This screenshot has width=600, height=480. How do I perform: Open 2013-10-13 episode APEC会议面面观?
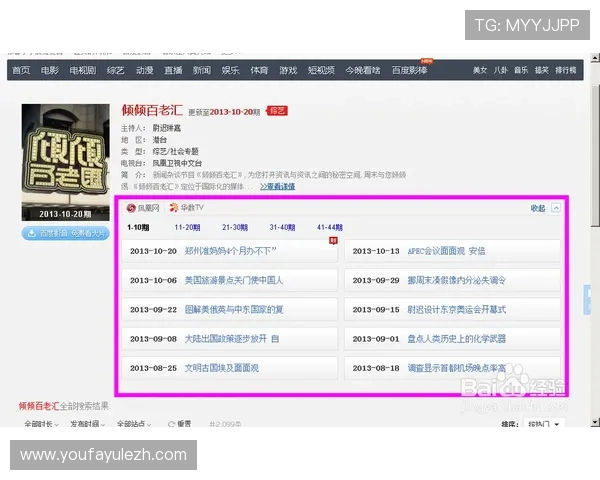[x=452, y=251]
